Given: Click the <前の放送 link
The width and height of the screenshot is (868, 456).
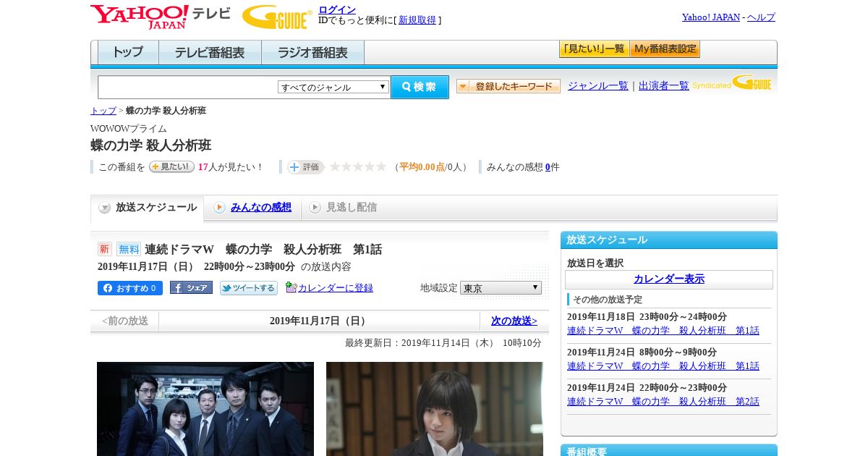Looking at the screenshot, I should (x=125, y=321).
